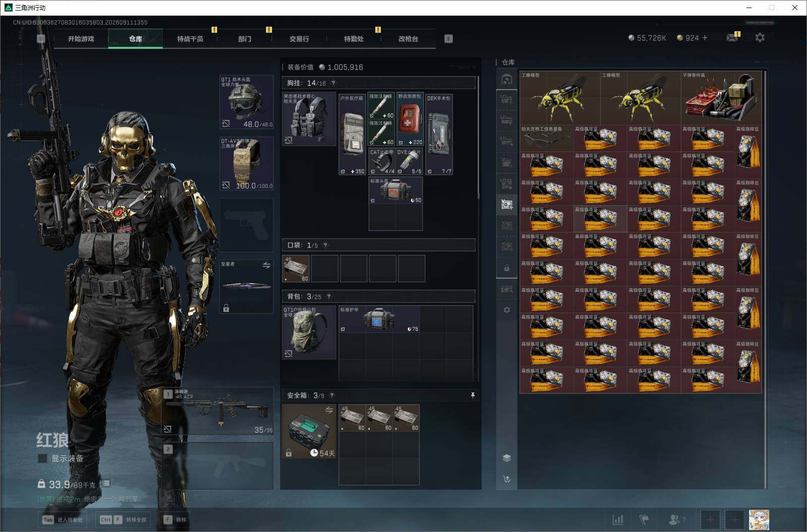
Task: Show help for 口袋 pocket capacity
Action: point(325,245)
